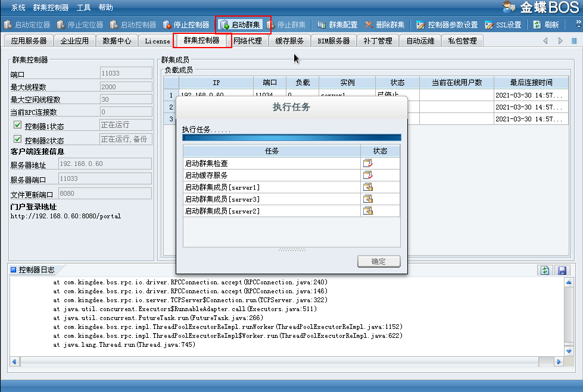Open the 帮助 menu
583x392 pixels.
tap(106, 7)
